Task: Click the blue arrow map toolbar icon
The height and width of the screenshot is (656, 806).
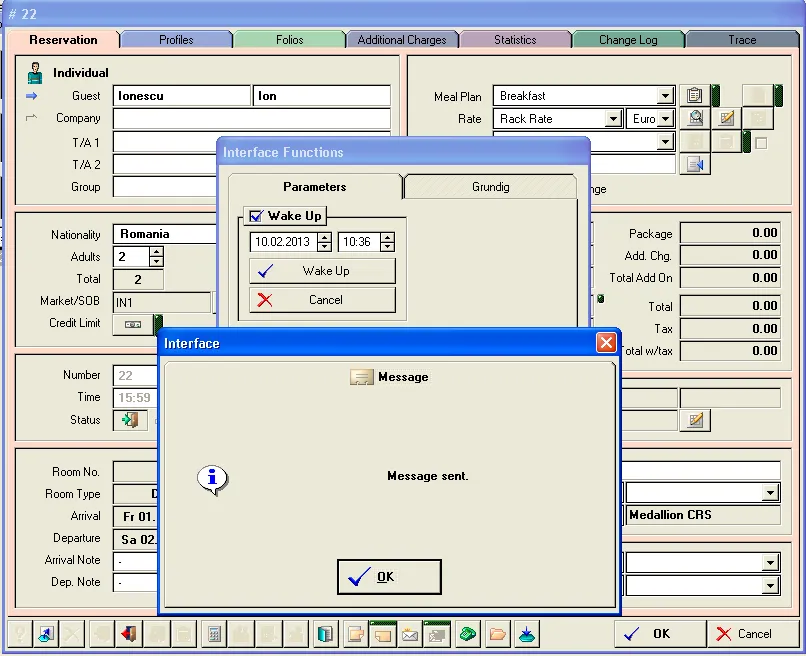Action: (x=46, y=634)
